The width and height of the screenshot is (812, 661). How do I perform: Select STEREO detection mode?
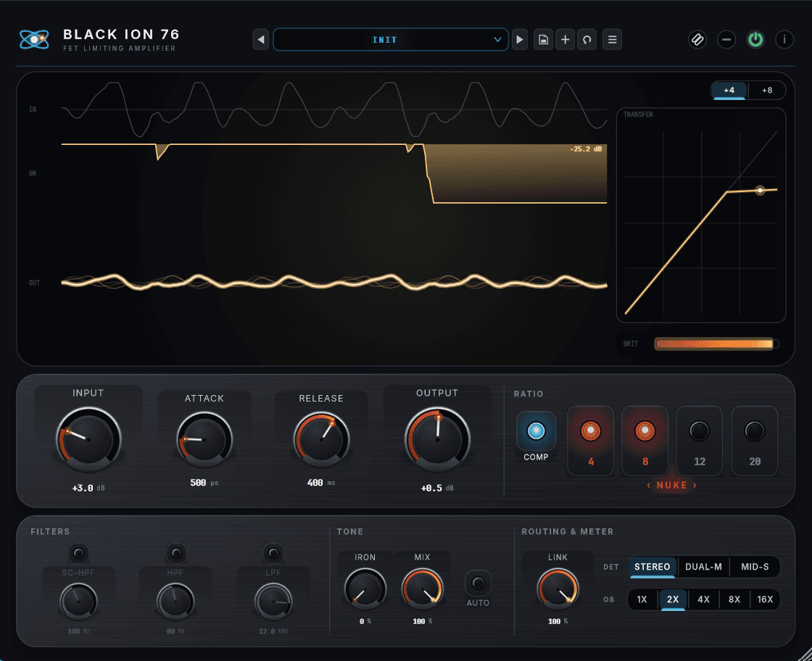tap(652, 567)
